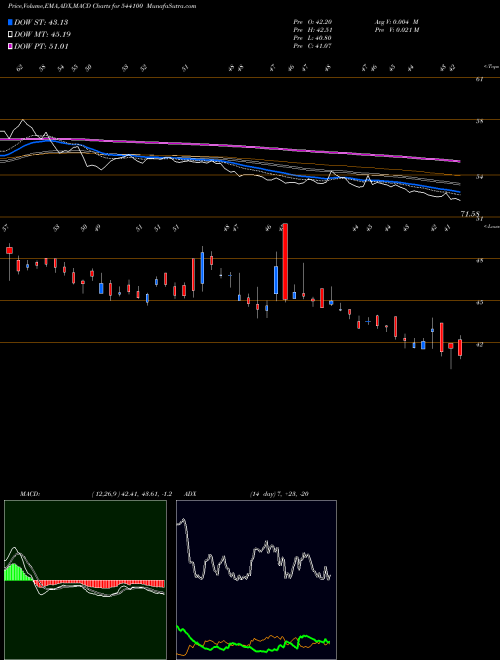Image resolution: width=500 pixels, height=660 pixels.
Task: Select the DOW MT: 45.19 legend label
Action: [42, 35]
